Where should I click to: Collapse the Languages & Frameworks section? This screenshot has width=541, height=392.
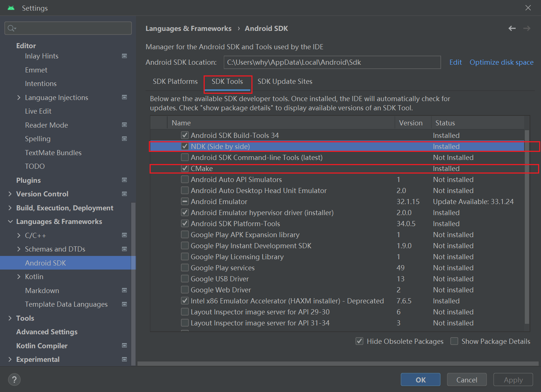(x=10, y=221)
